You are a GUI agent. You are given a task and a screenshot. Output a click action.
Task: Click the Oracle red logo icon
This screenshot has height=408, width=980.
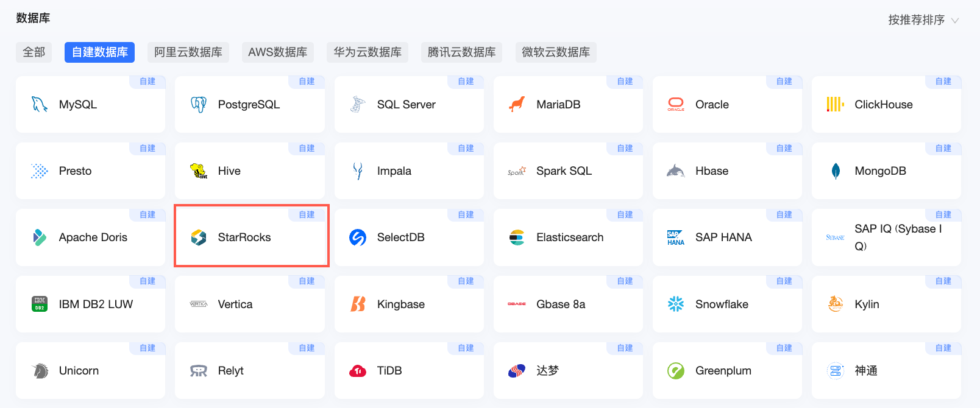point(676,104)
